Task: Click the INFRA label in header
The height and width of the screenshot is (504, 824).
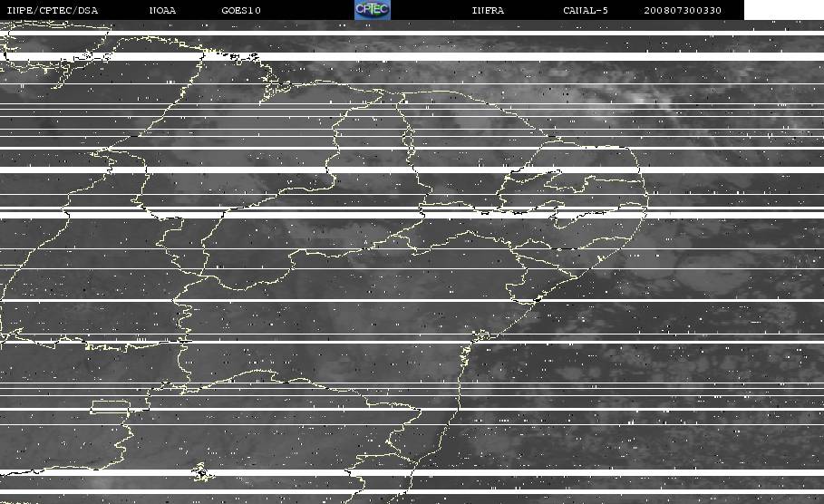Action: 488,10
